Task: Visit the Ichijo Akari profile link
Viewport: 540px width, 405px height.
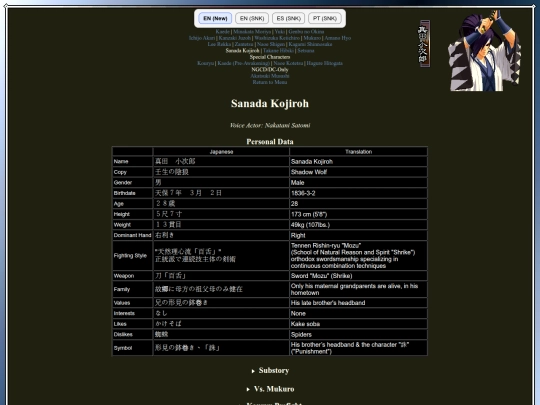Action: [202, 38]
